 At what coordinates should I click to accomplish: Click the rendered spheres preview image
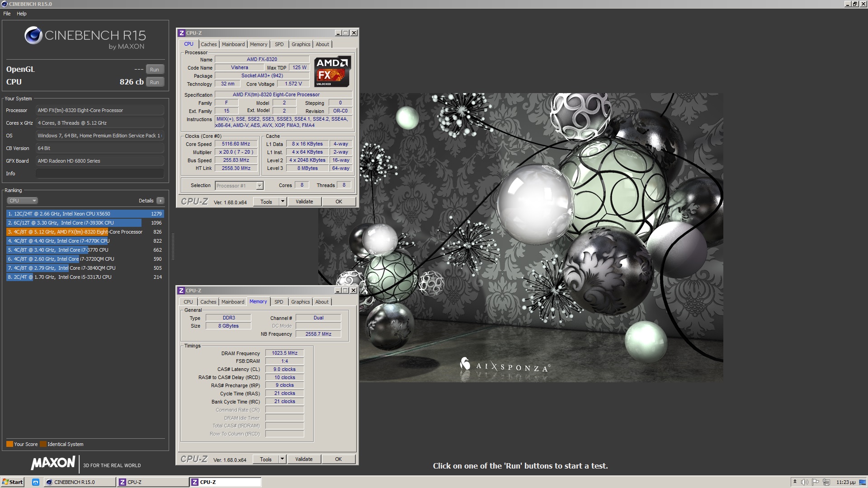[x=521, y=238]
